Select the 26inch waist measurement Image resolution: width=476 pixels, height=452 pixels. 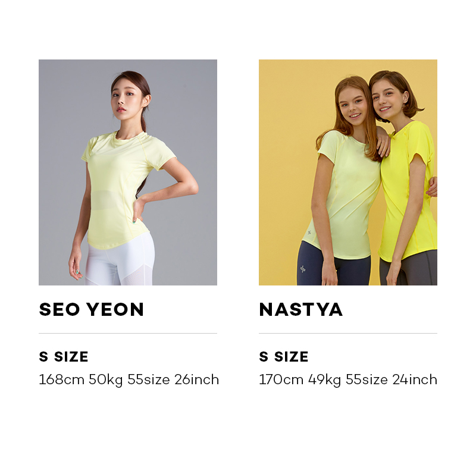(196, 379)
